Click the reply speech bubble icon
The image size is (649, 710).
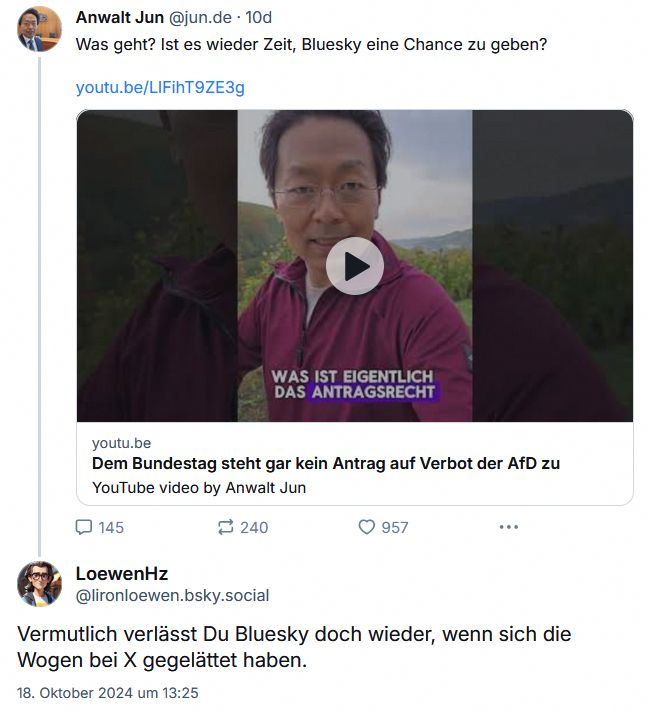(x=84, y=527)
